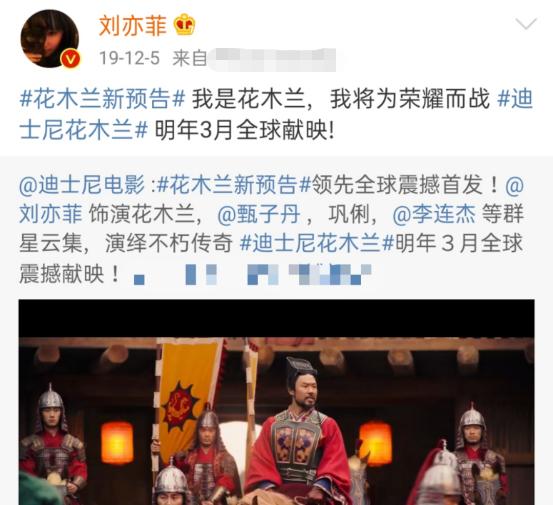Tap the 19-12-5 post timestamp
The image size is (553, 505).
[x=129, y=58]
